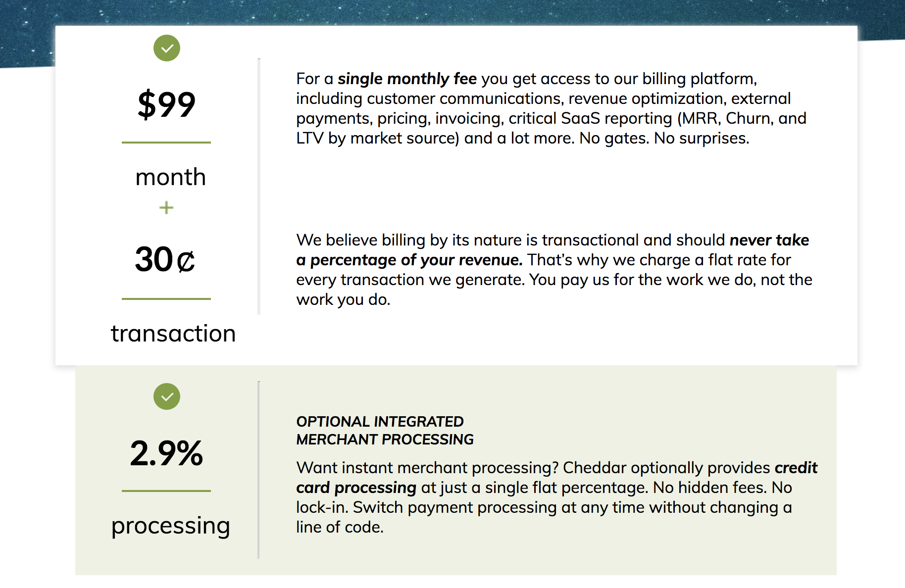905x588 pixels.
Task: Click the 2.9% processing rate
Action: pyautogui.click(x=166, y=453)
